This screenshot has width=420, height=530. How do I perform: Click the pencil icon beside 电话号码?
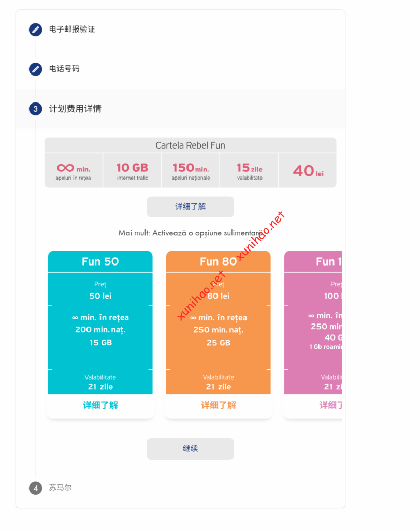[x=35, y=69]
